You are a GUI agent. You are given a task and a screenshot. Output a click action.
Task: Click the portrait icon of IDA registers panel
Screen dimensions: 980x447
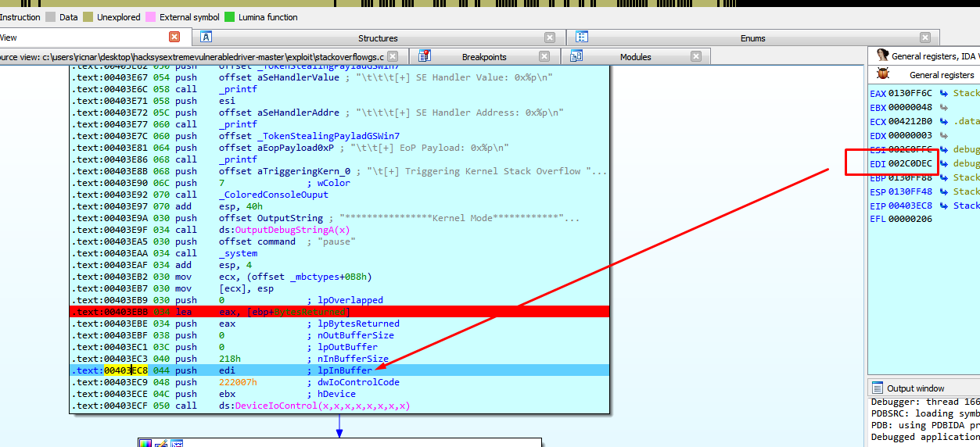(x=882, y=55)
